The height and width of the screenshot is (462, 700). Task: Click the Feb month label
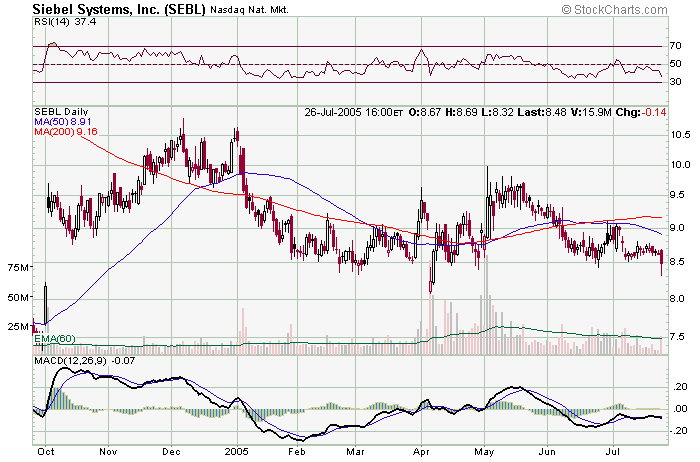click(297, 452)
